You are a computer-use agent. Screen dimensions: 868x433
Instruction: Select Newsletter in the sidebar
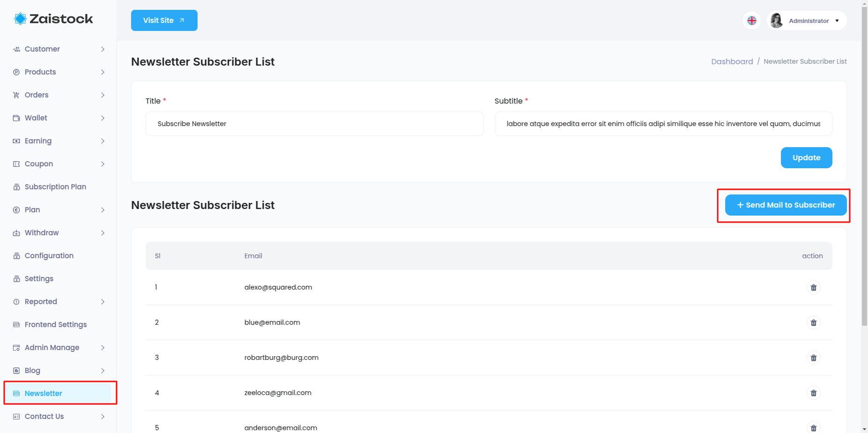(x=44, y=393)
